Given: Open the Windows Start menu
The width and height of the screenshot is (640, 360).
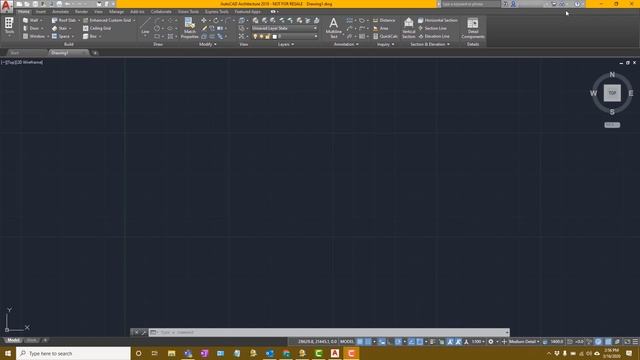Looking at the screenshot, I should coord(8,353).
